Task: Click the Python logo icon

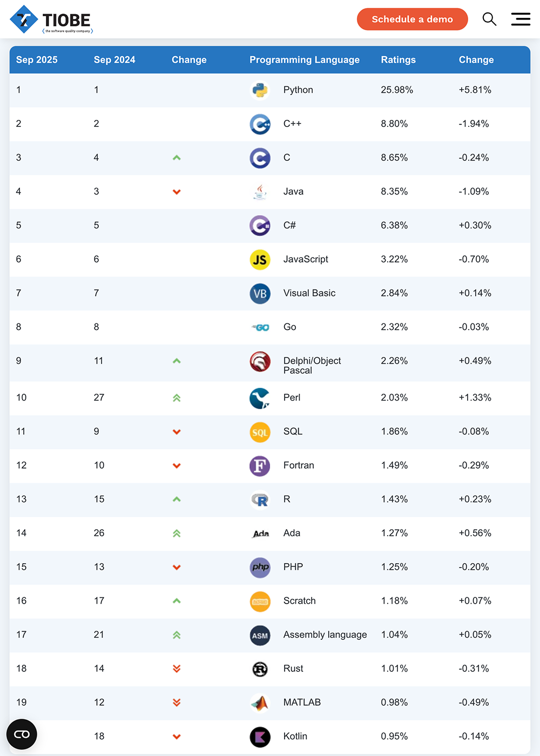Action: click(260, 90)
